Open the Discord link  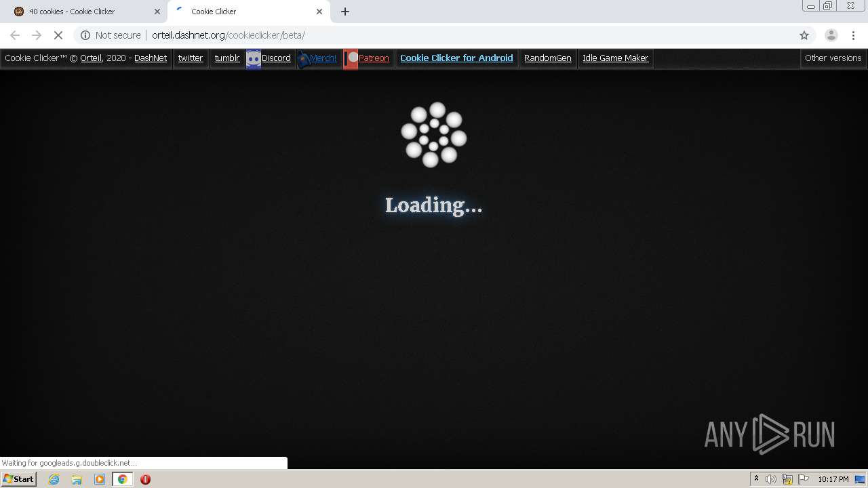point(276,58)
